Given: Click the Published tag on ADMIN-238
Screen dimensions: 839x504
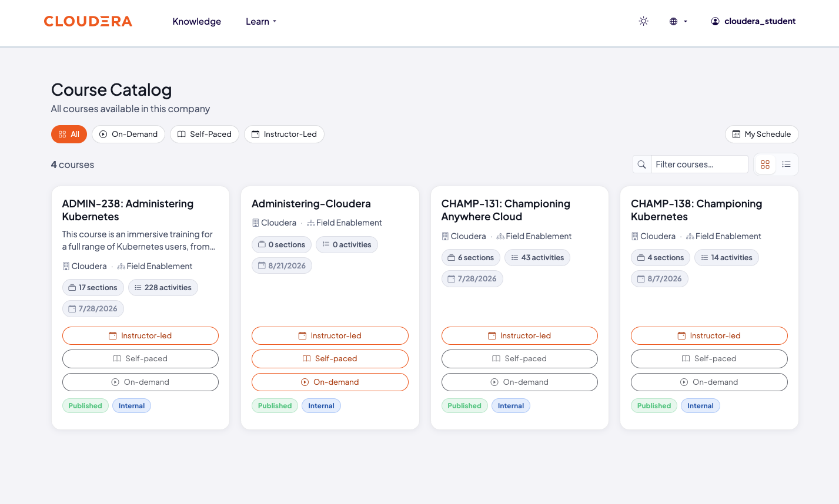Looking at the screenshot, I should tap(85, 405).
